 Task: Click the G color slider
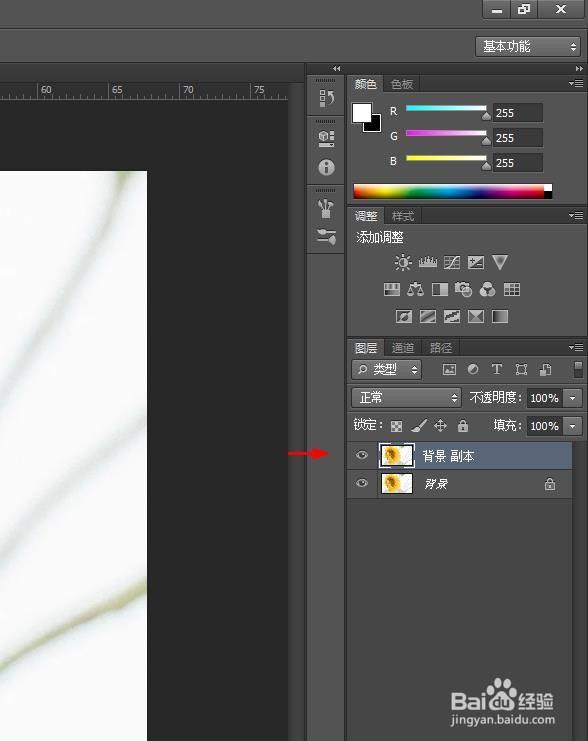click(446, 133)
